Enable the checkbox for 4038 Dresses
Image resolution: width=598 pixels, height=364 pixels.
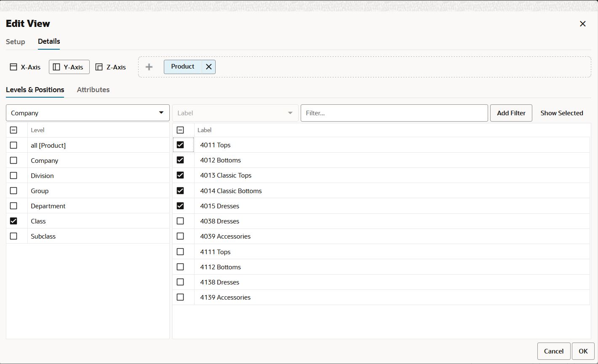pyautogui.click(x=181, y=221)
